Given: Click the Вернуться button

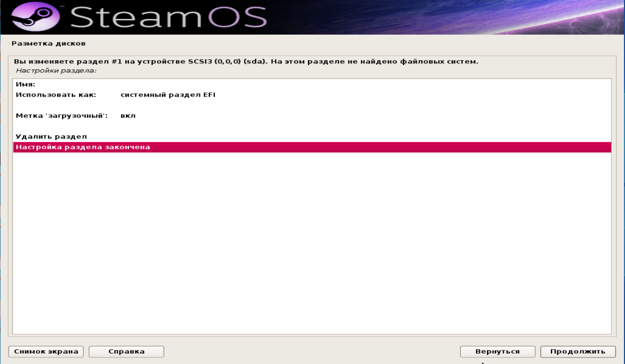Looking at the screenshot, I should coord(497,351).
